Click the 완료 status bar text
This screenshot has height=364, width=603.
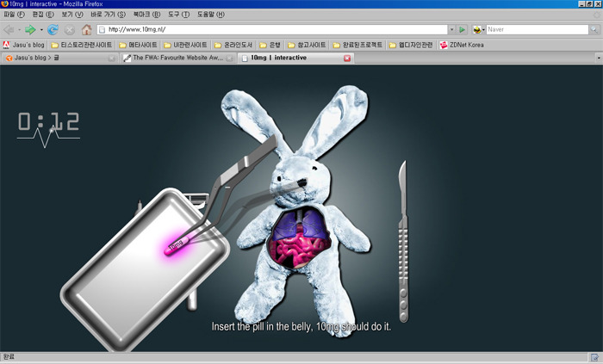(9, 357)
